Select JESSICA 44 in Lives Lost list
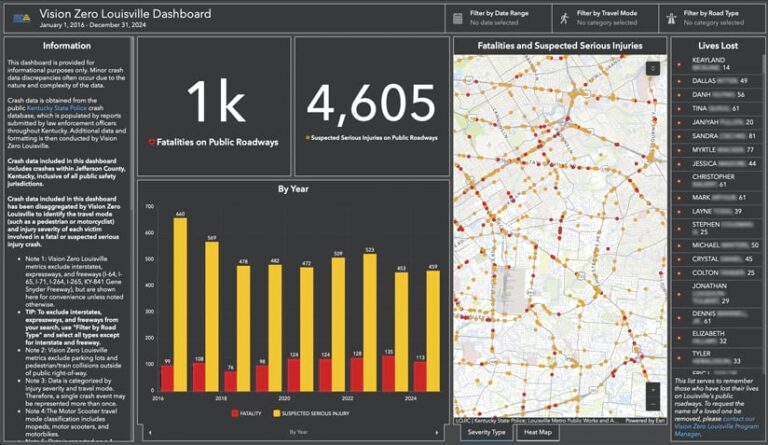 click(x=718, y=164)
